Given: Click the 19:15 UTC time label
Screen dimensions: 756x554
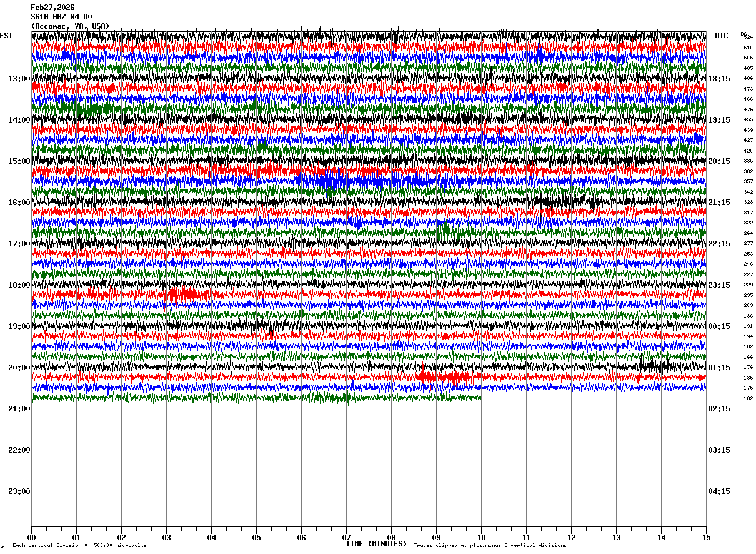Looking at the screenshot, I should pyautogui.click(x=719, y=120).
